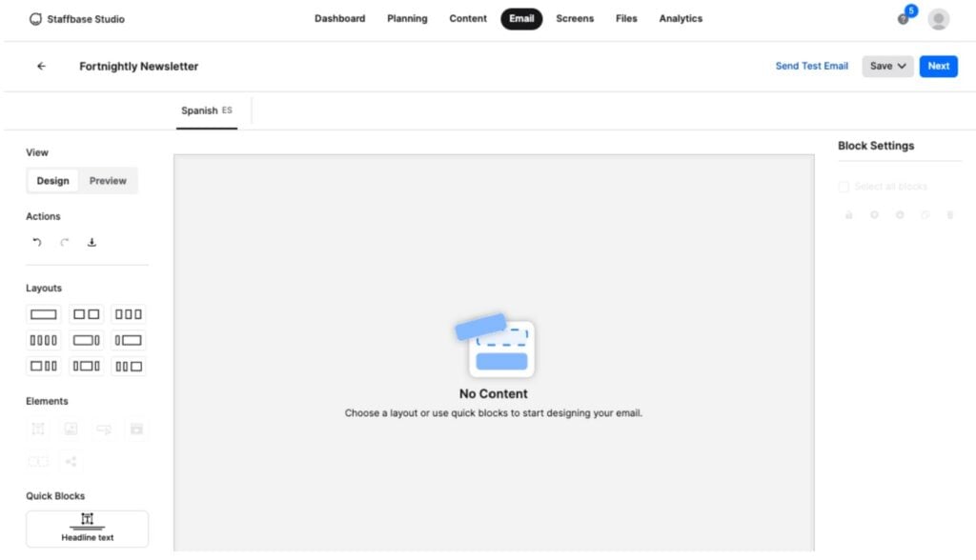Image resolution: width=976 pixels, height=560 pixels.
Task: Click the image element icon
Action: point(71,429)
